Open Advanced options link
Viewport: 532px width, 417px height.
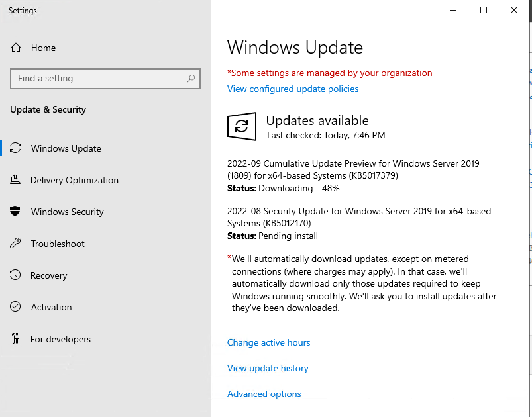pos(264,394)
